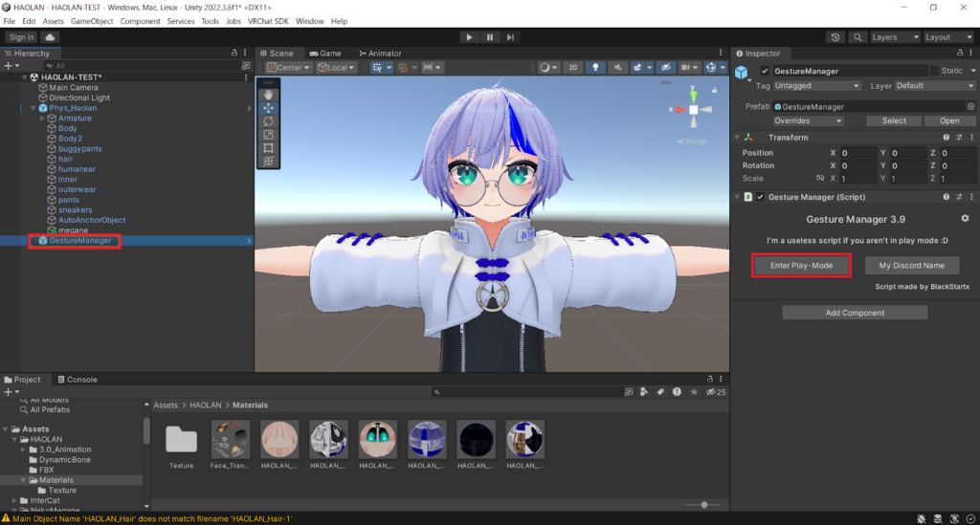Click warning icon in status bar
Viewport: 980px width, 525px height.
click(x=7, y=518)
